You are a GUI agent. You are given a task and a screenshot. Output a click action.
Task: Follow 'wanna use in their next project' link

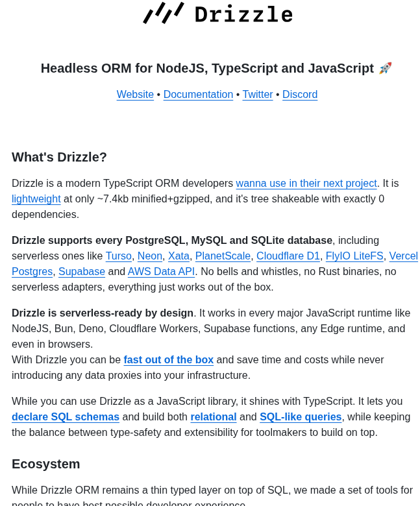(306, 184)
